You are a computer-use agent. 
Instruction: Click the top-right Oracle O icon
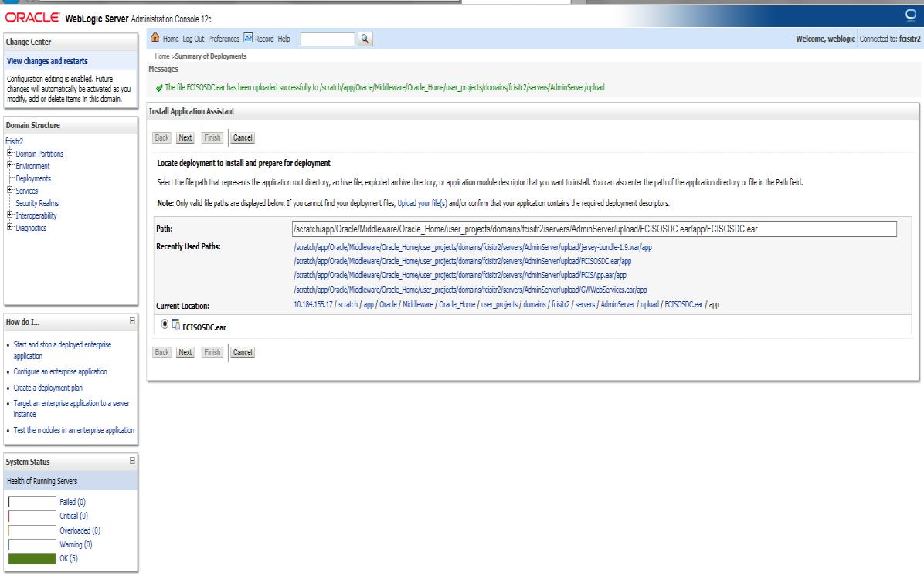point(910,15)
